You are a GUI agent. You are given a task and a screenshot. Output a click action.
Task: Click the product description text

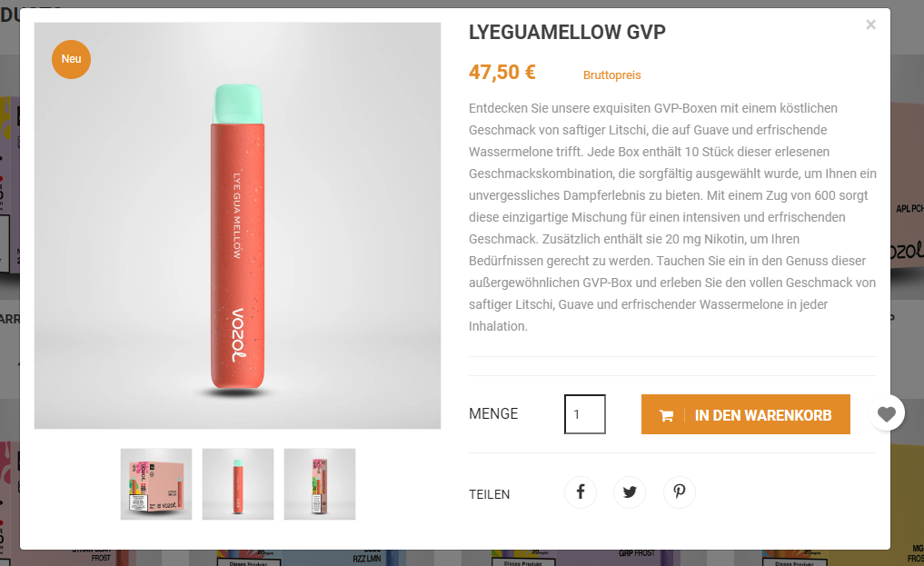672,217
